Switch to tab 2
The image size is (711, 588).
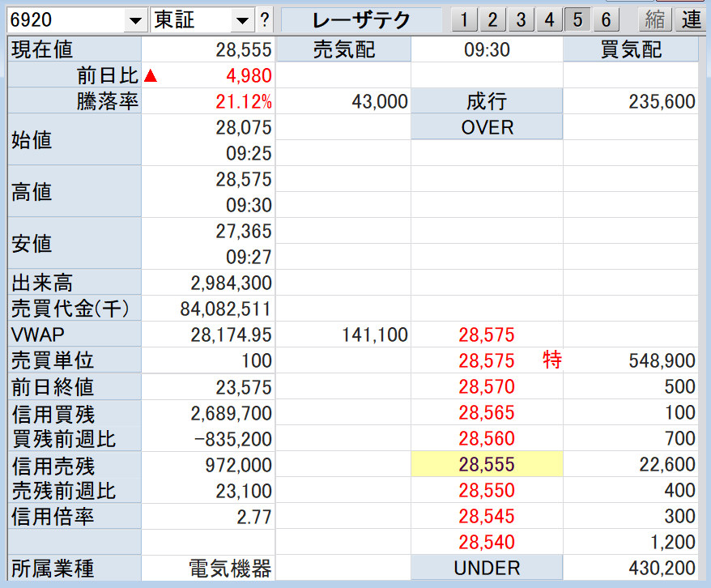point(492,20)
